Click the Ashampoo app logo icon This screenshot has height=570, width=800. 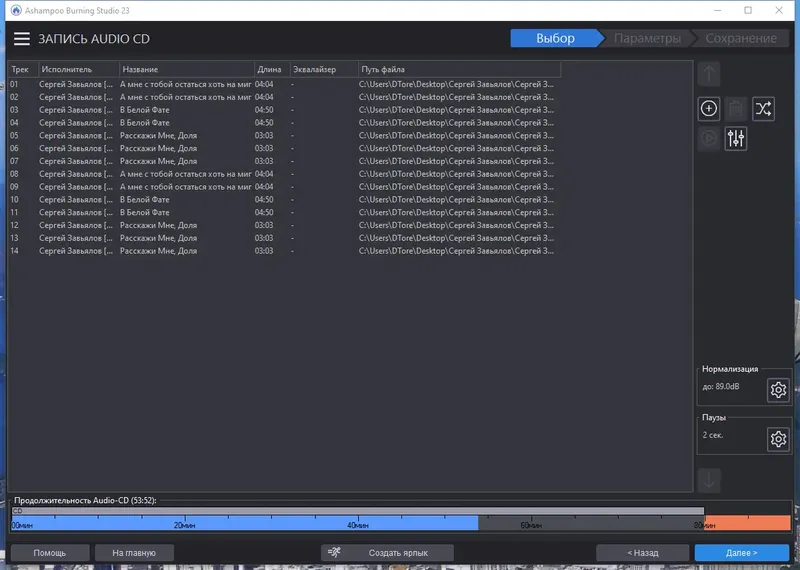tap(16, 10)
